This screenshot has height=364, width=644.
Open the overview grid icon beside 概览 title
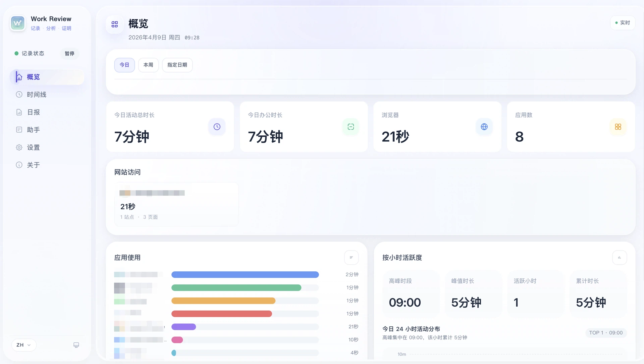tap(115, 24)
